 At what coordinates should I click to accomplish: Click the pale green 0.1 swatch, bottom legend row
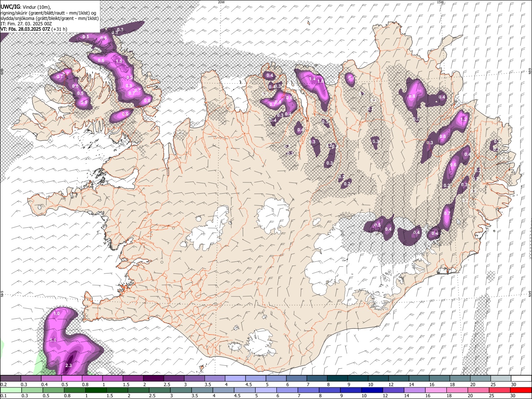pos(11,390)
